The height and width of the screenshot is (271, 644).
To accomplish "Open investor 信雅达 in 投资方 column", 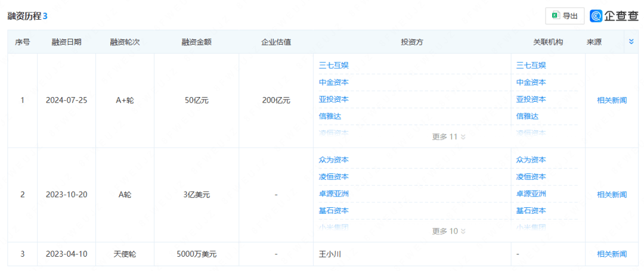I will (x=330, y=116).
